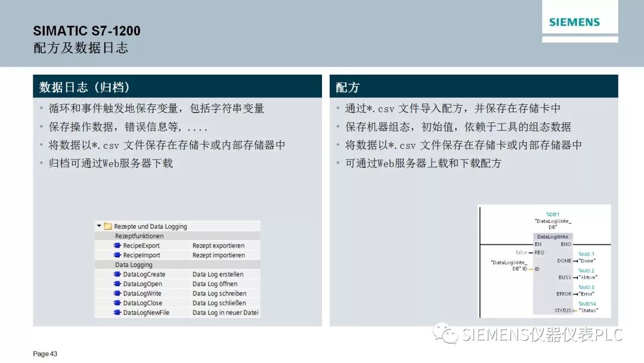Click the SIEMENS logo
Viewport: 644px width, 363px height.
(574, 22)
